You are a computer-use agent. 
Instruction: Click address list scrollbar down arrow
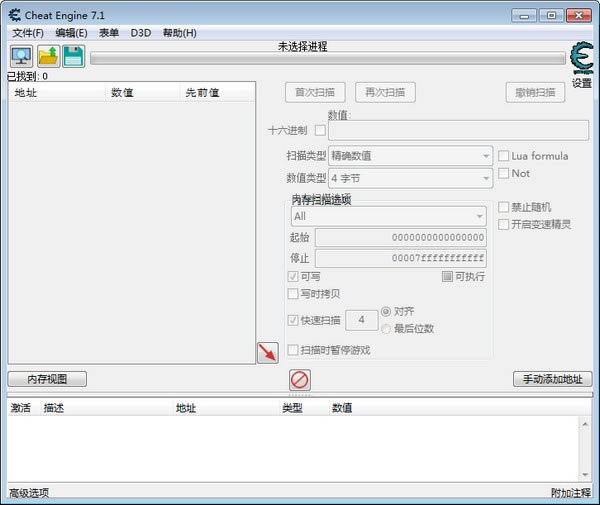(585, 474)
